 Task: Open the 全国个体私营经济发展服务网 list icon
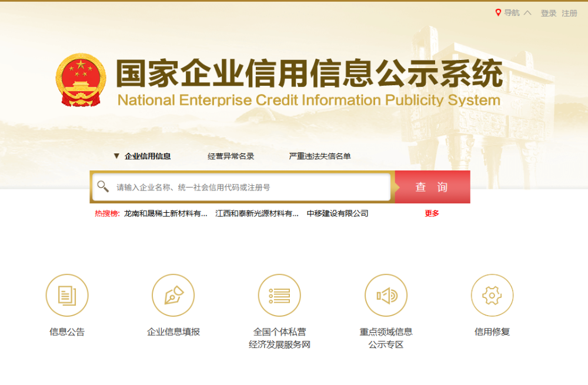(279, 296)
